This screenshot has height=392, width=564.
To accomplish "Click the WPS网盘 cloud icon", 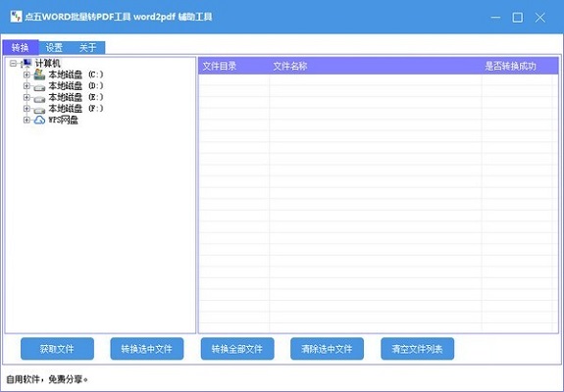I will pos(39,120).
